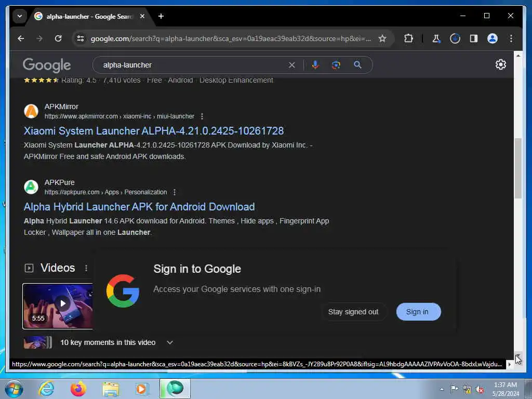Open the muted volume tray icon
532x399 pixels.
tap(480, 390)
